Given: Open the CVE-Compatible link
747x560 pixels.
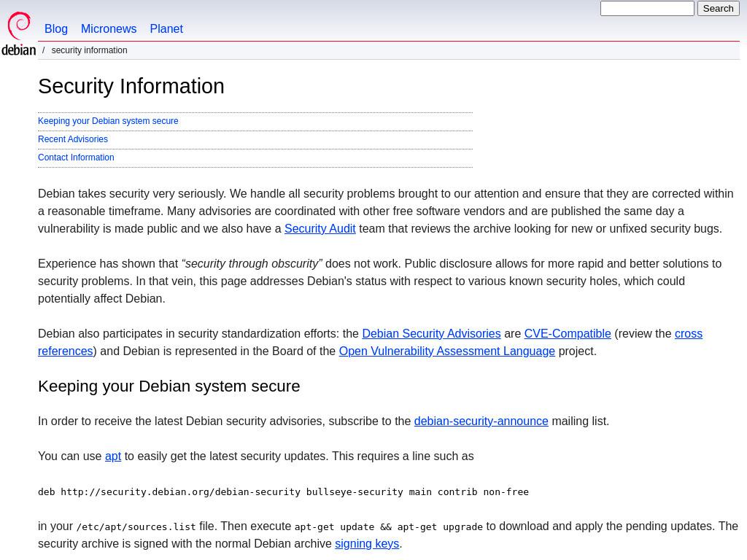Looking at the screenshot, I should click(568, 334).
